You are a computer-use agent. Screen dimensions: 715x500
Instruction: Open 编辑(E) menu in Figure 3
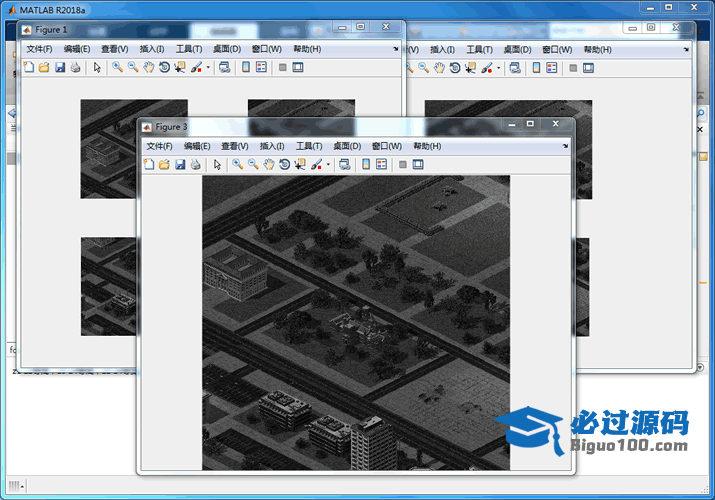197,146
